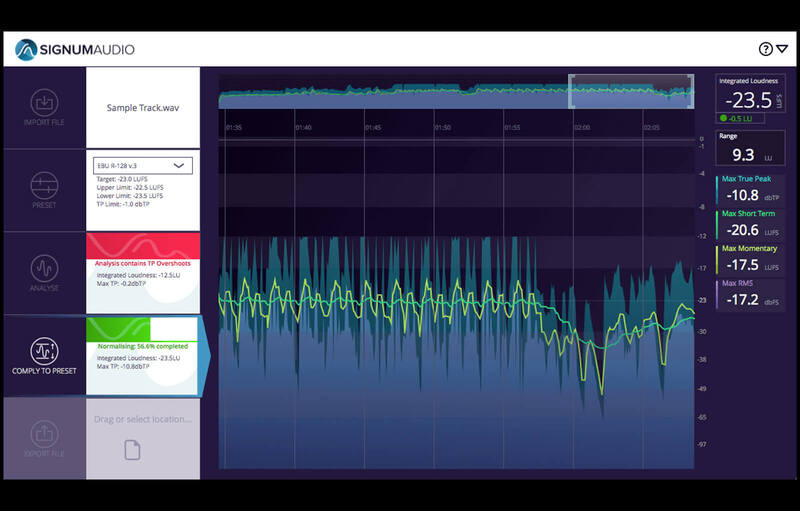Click the Integrated Loudness: -12.5LU analysis text
Viewport: 800px width, 511px height.
pyautogui.click(x=139, y=275)
